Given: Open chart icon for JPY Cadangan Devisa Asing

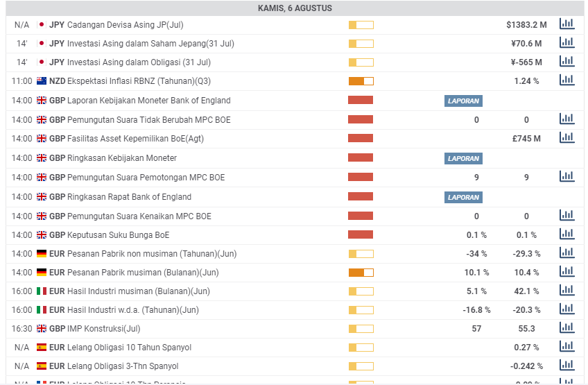Looking at the screenshot, I should click(567, 24).
